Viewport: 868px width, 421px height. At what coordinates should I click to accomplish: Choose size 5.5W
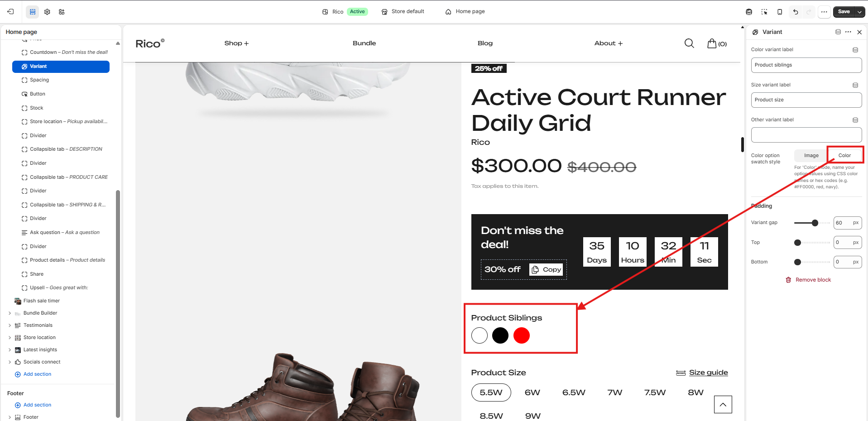point(491,392)
